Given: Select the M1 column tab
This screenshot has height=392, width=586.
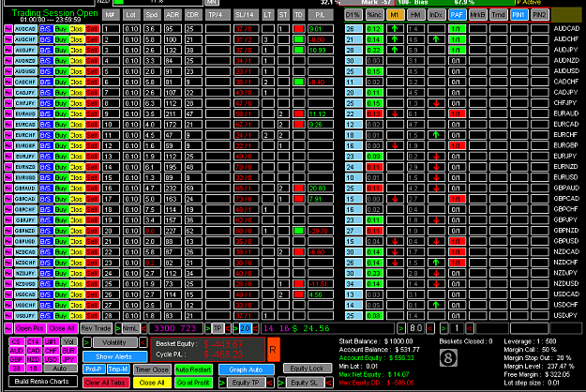Looking at the screenshot, I should click(x=395, y=15).
